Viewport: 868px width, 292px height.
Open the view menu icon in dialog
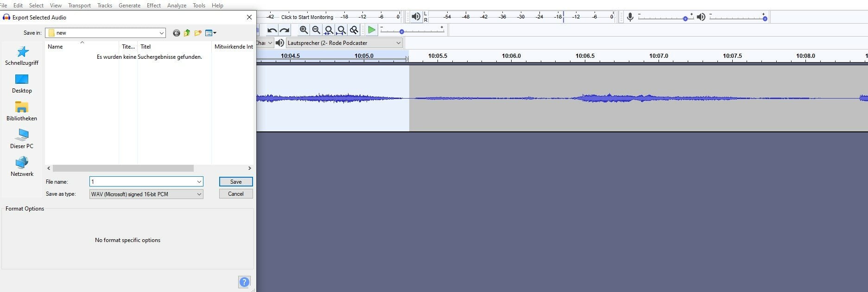pyautogui.click(x=210, y=33)
